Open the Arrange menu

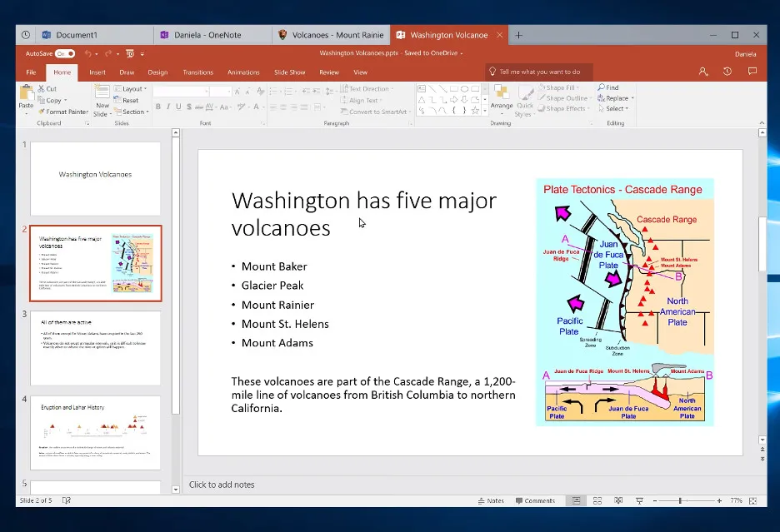[x=502, y=99]
